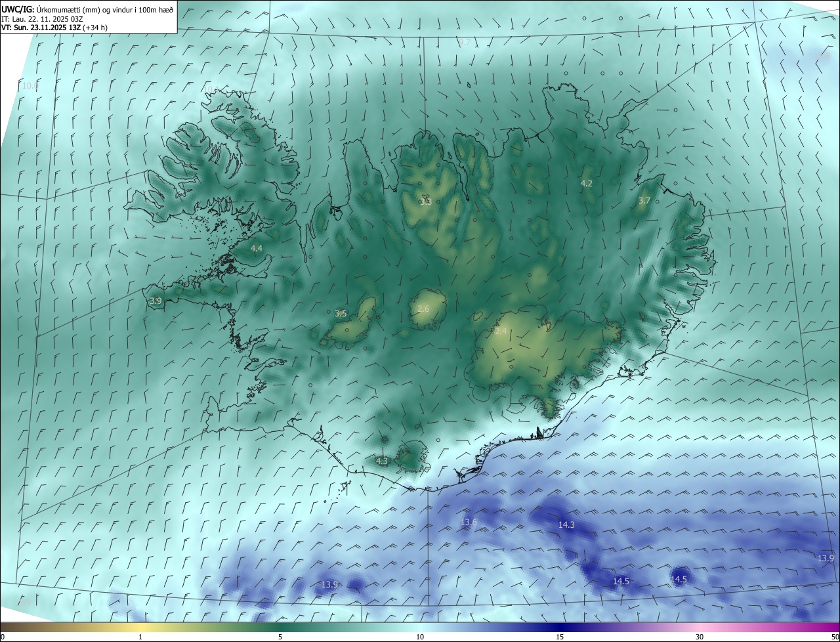
Task: Click the 15 tick on the color scale
Action: click(x=560, y=637)
